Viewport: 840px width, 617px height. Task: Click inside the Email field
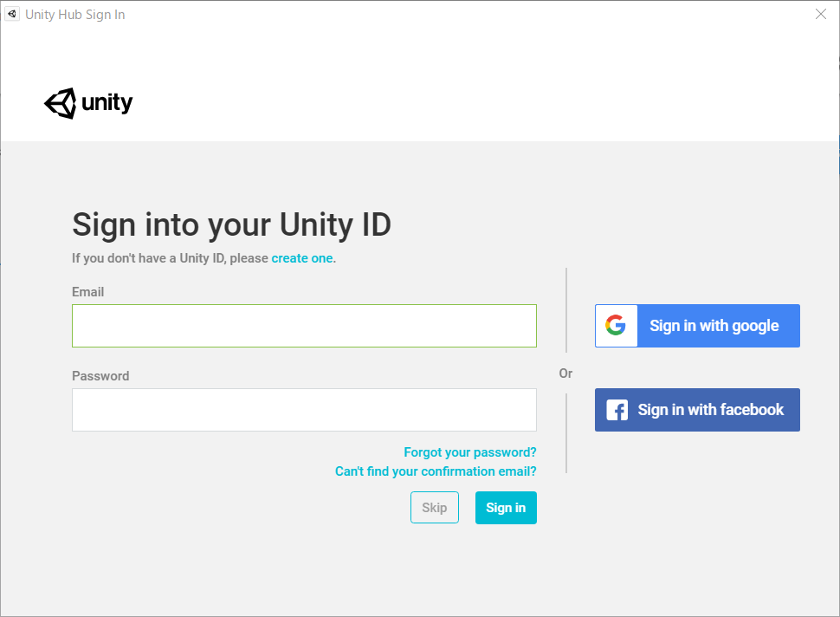[x=303, y=325]
